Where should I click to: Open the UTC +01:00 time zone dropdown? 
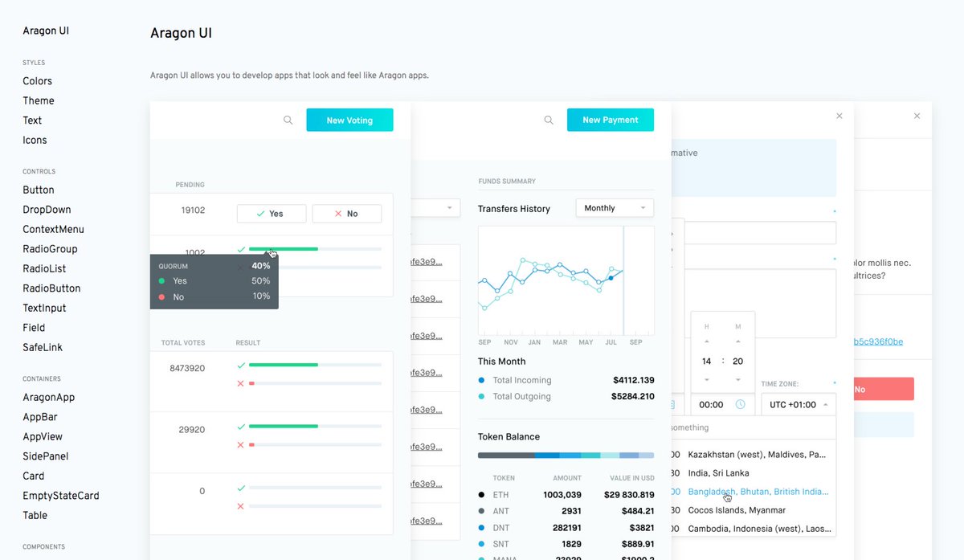coord(799,404)
